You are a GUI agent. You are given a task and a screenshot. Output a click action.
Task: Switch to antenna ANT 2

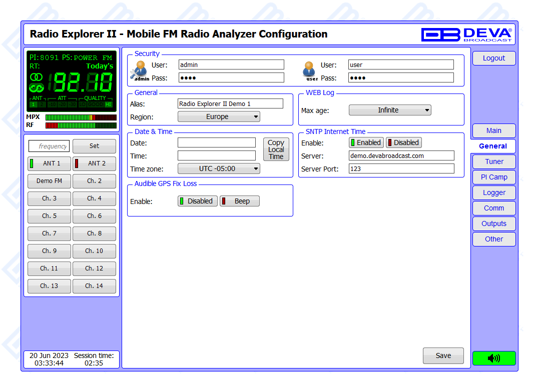[94, 163]
